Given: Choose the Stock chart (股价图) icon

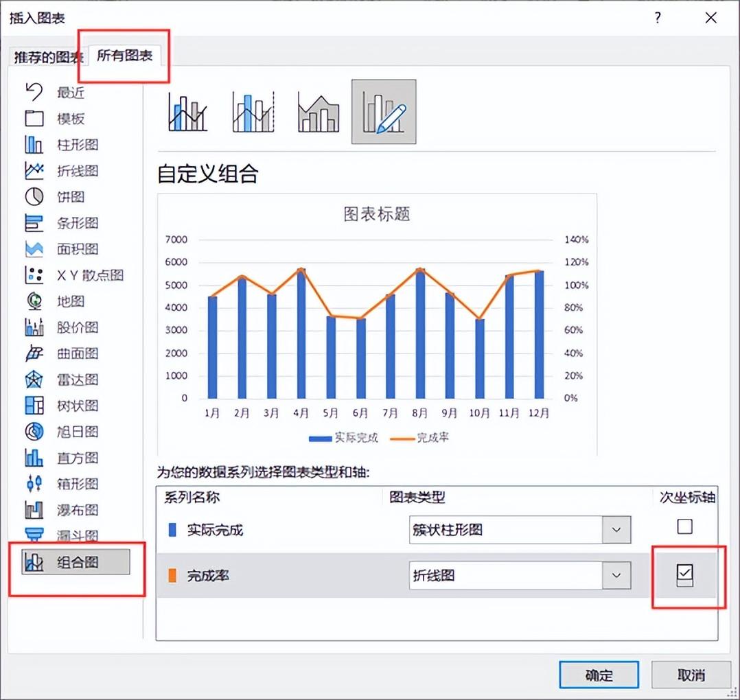Looking at the screenshot, I should click(34, 327).
